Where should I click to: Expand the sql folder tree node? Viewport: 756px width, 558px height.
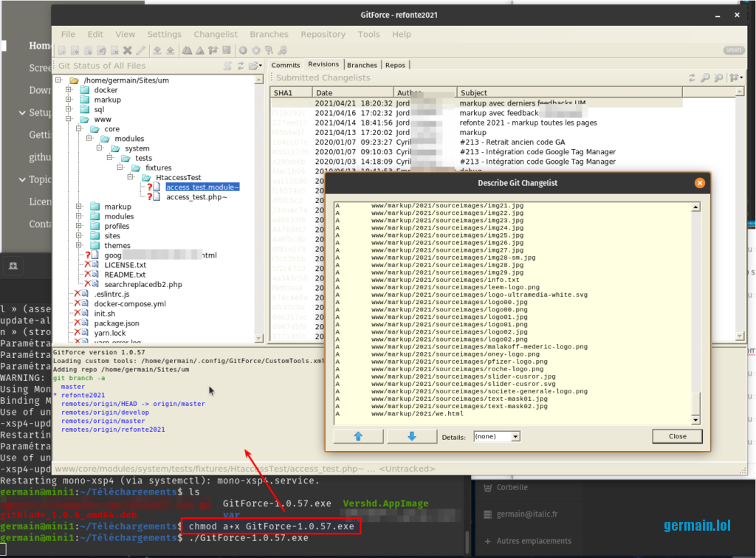(x=69, y=109)
